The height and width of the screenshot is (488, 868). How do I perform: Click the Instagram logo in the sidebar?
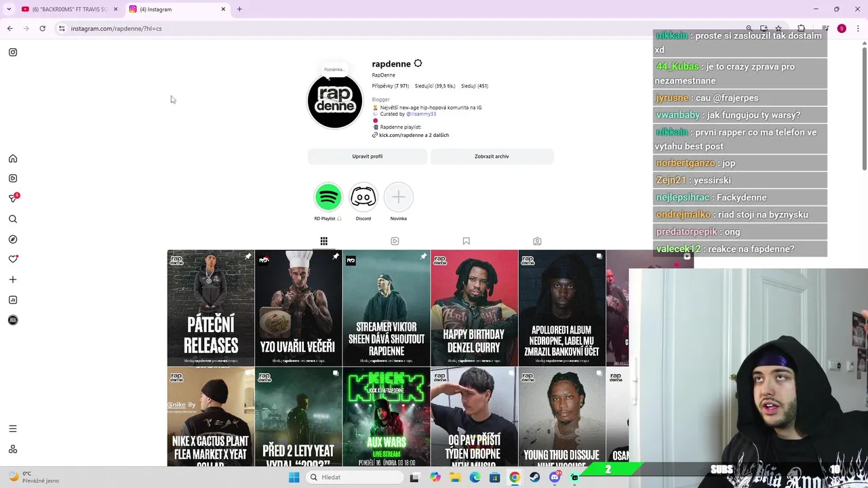pyautogui.click(x=13, y=52)
